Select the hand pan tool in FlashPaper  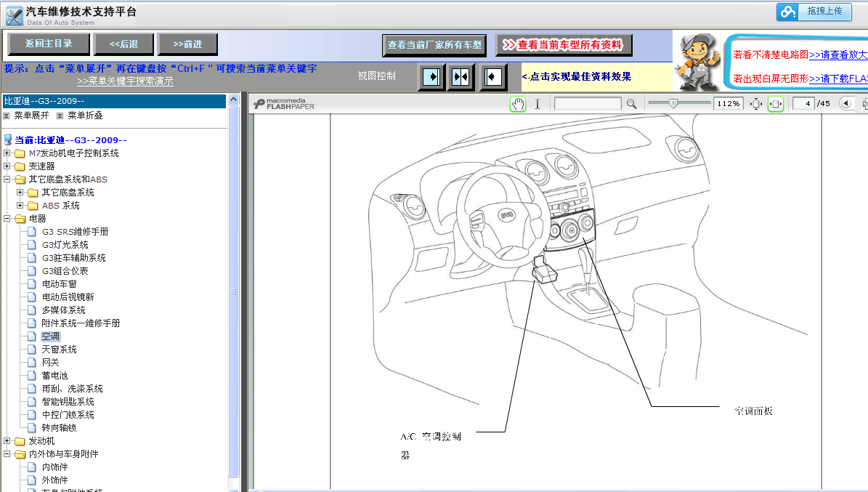click(518, 104)
